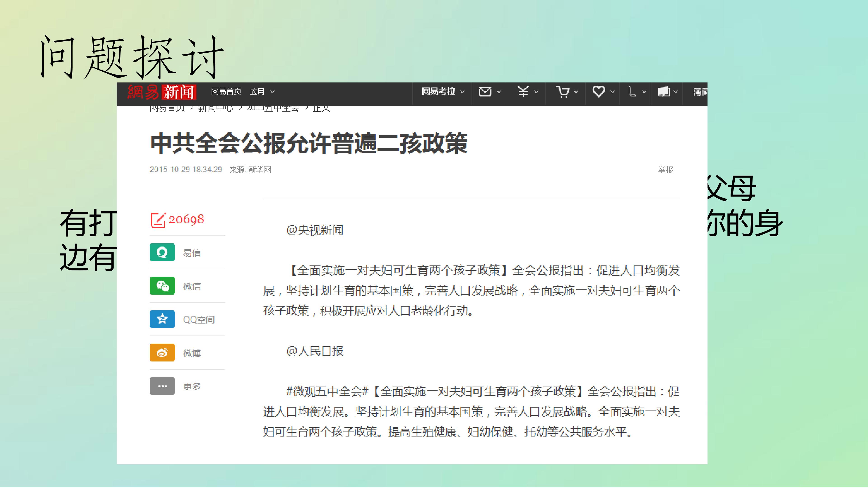Click the yen currency icon
Image resolution: width=868 pixels, height=488 pixels.
click(523, 91)
